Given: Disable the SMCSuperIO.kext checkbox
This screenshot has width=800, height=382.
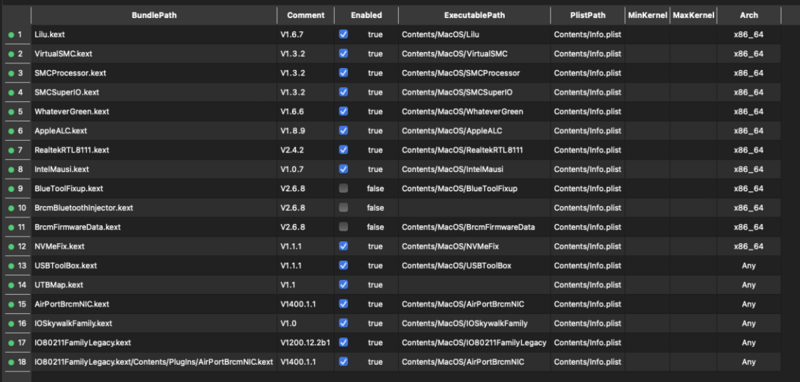Looking at the screenshot, I should point(343,92).
